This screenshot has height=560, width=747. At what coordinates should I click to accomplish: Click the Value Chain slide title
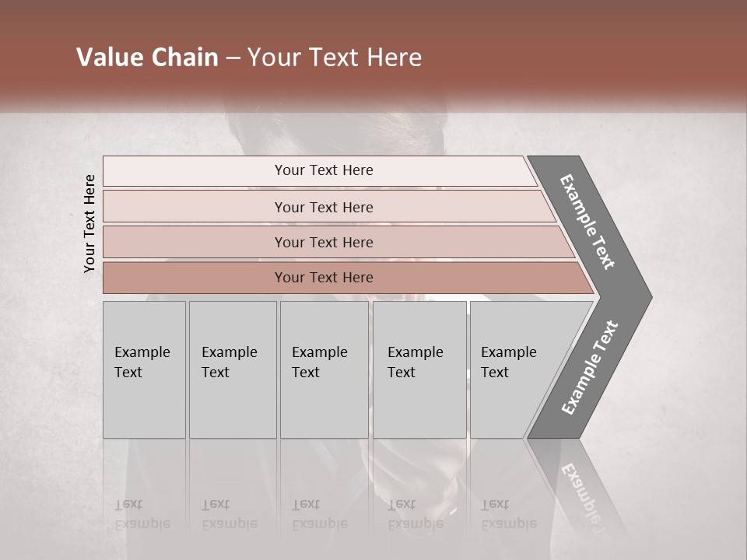pyautogui.click(x=249, y=57)
